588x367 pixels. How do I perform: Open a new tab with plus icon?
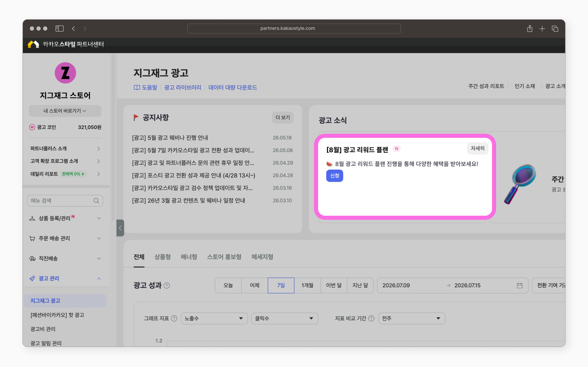(542, 29)
